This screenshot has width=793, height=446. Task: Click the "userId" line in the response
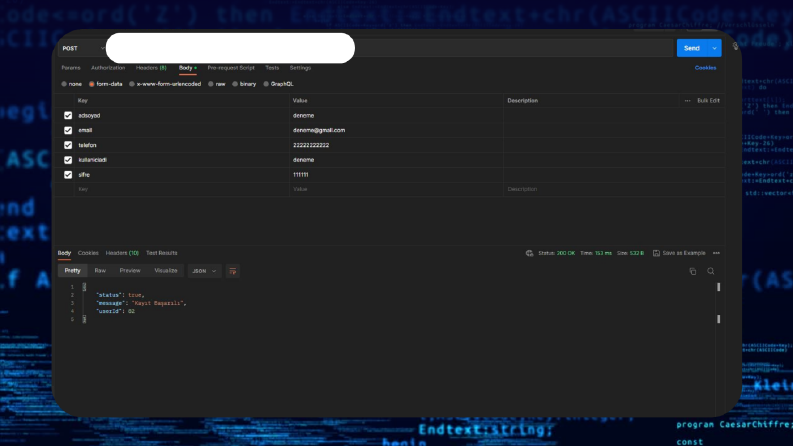pyautogui.click(x=115, y=311)
